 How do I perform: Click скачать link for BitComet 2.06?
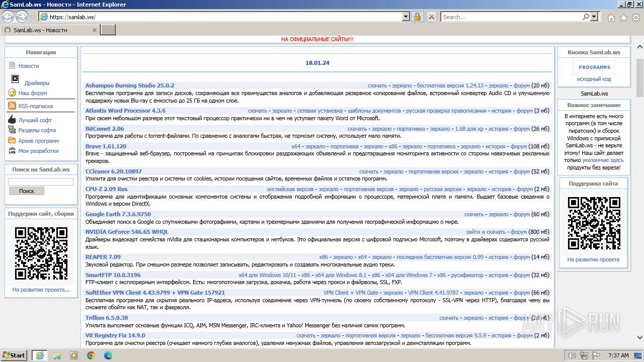[x=357, y=129]
